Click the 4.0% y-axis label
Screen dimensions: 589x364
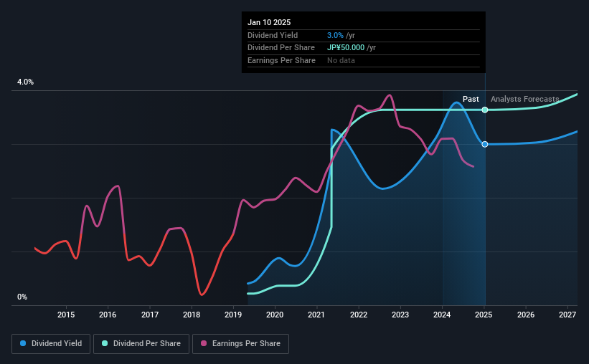[x=25, y=82]
